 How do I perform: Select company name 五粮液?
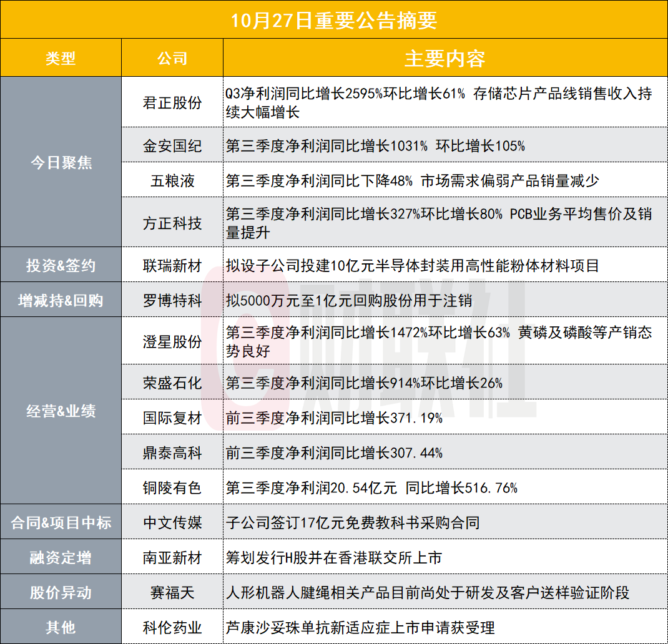tap(172, 180)
